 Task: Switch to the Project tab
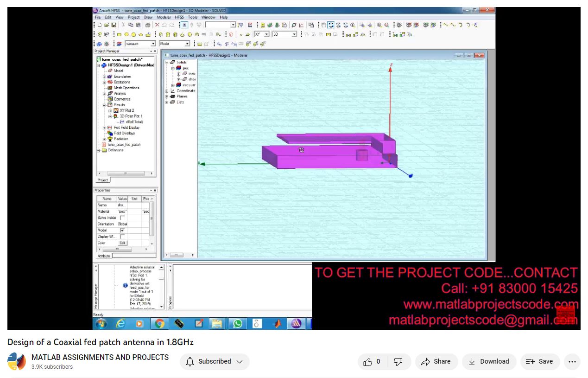pos(103,180)
